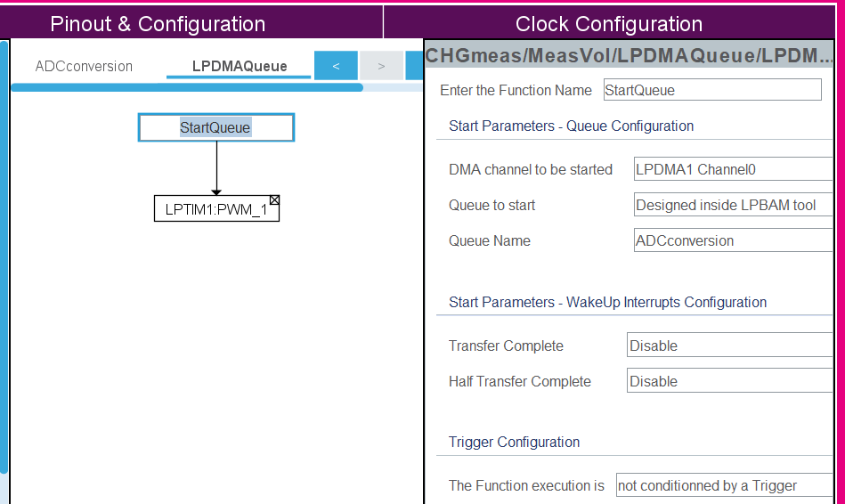The image size is (845, 504).
Task: Switch to the ADCconversion tab
Action: (x=84, y=66)
